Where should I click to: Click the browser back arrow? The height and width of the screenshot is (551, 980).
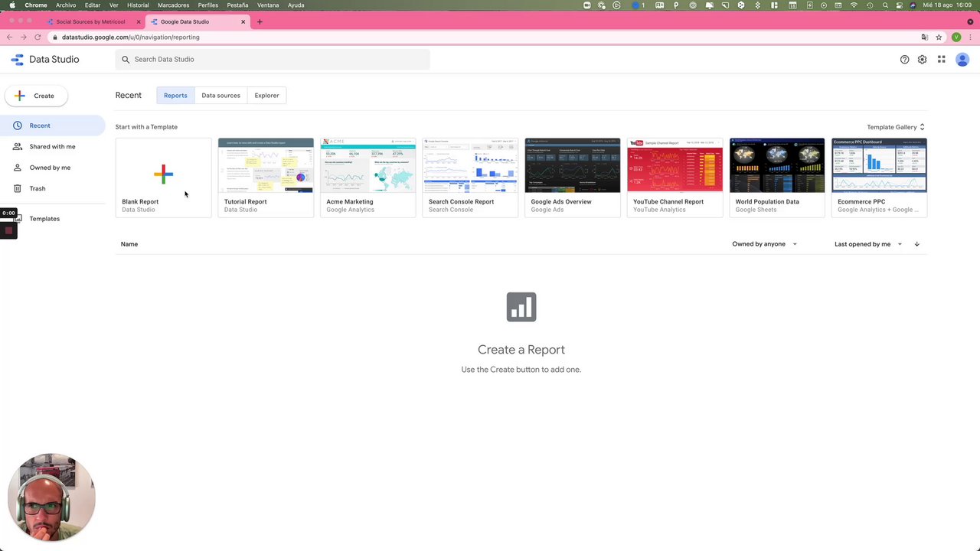(x=9, y=37)
